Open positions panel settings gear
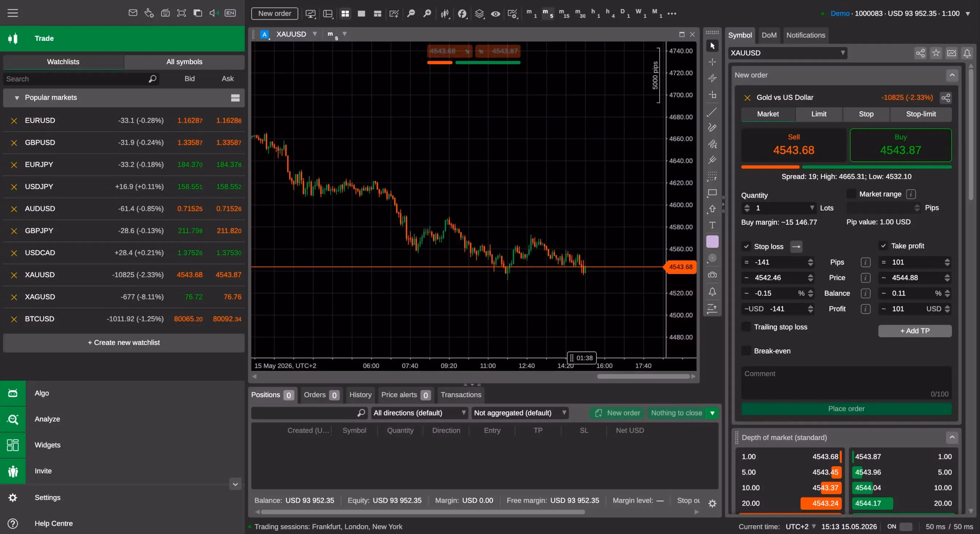 pyautogui.click(x=712, y=504)
